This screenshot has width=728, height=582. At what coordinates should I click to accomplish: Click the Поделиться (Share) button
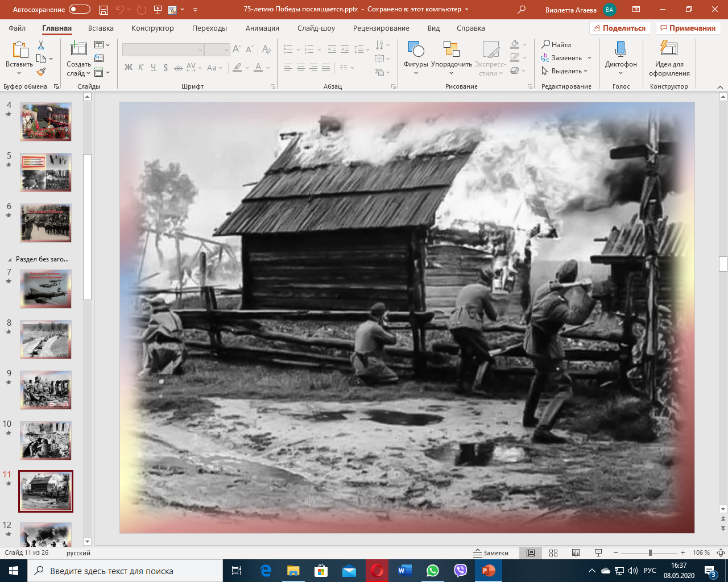point(619,28)
